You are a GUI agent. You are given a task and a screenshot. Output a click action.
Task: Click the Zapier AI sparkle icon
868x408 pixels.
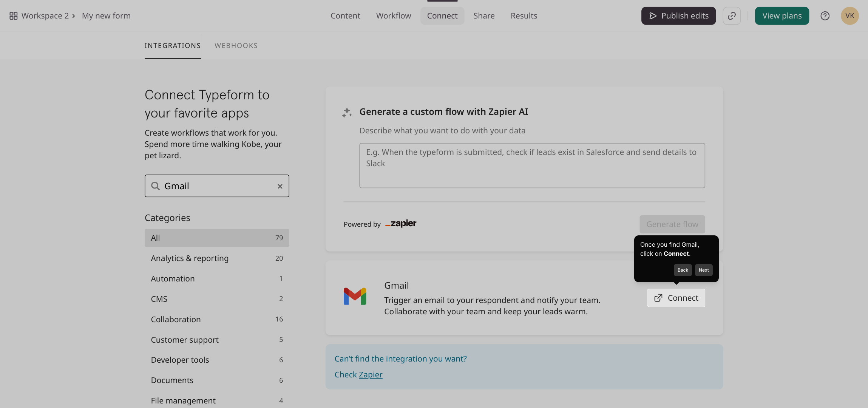[x=347, y=112]
